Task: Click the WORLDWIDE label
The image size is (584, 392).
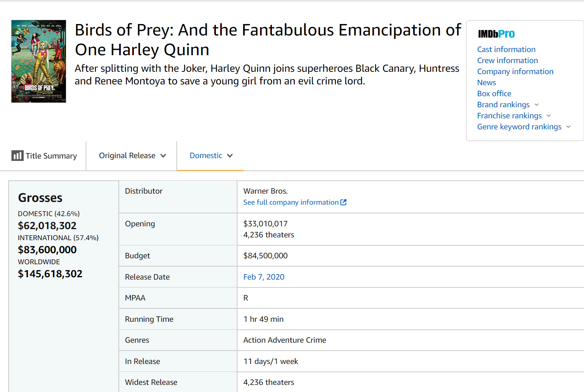Action: (x=39, y=261)
